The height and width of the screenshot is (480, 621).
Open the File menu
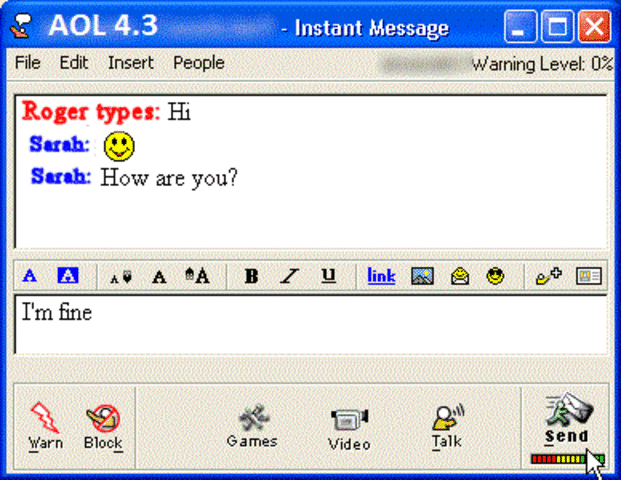coord(28,63)
